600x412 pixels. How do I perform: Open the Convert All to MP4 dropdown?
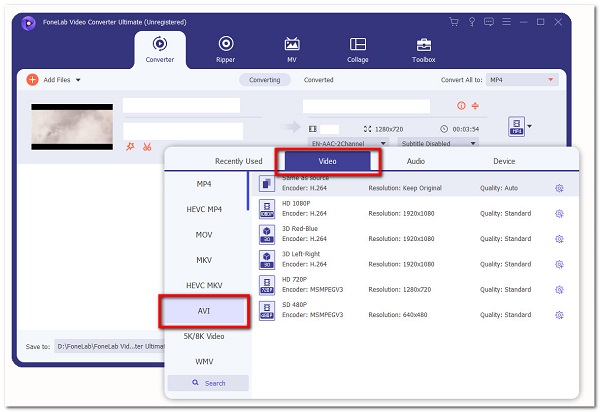tap(522, 80)
